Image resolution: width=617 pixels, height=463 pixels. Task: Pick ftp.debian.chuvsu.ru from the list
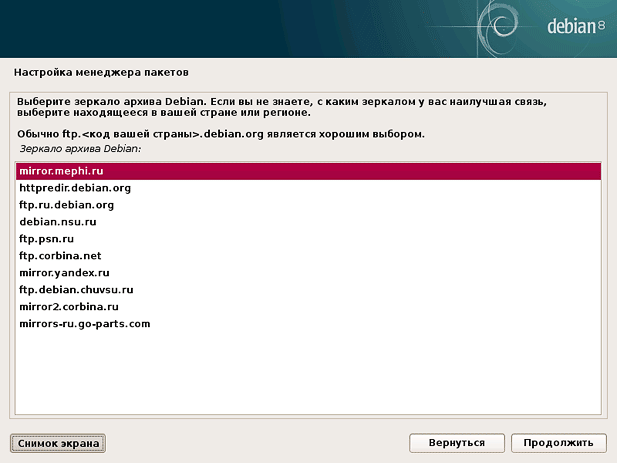[x=308, y=290]
